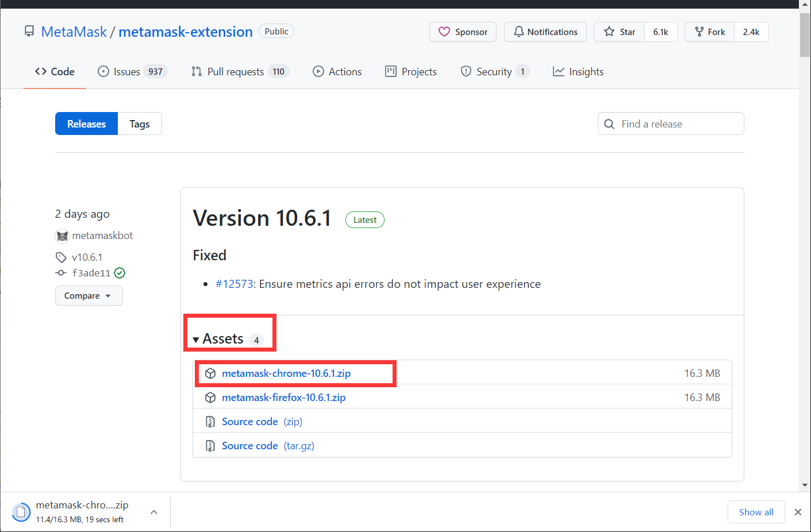This screenshot has height=532, width=811.
Task: Click the Issues circle icon
Action: [x=103, y=71]
